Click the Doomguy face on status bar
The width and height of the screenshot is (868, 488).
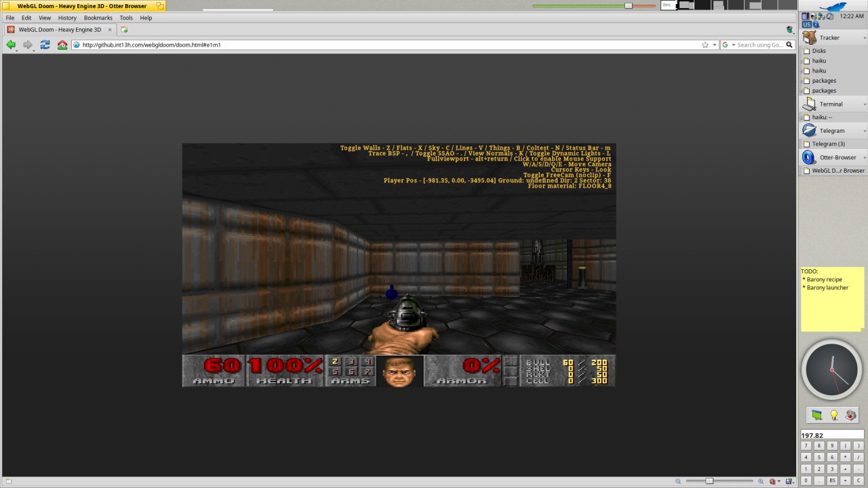tap(399, 371)
